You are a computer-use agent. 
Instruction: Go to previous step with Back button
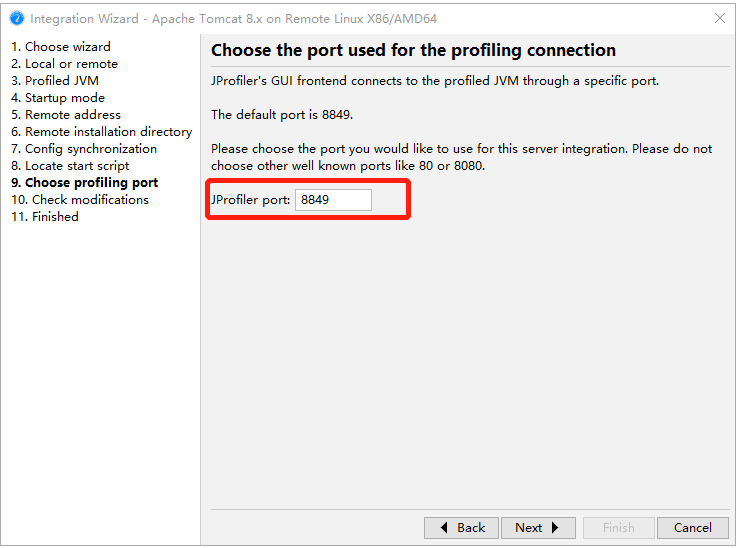461,528
